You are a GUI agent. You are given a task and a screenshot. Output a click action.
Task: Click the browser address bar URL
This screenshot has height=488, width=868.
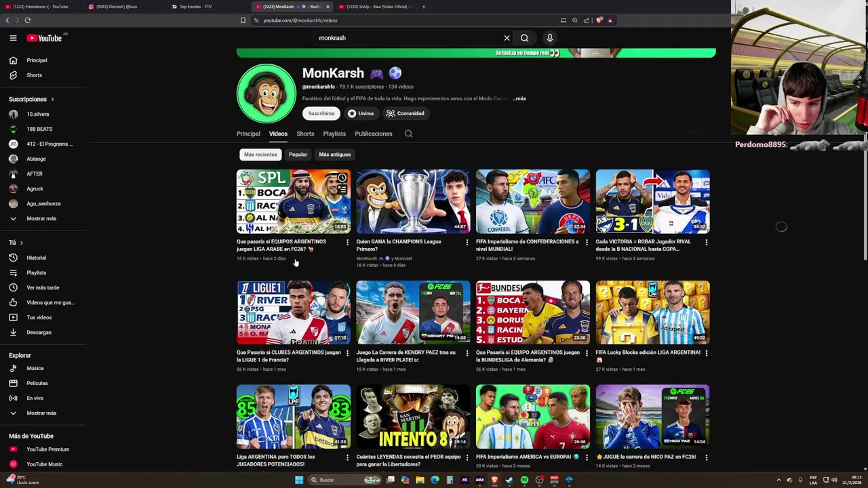pyautogui.click(x=300, y=20)
